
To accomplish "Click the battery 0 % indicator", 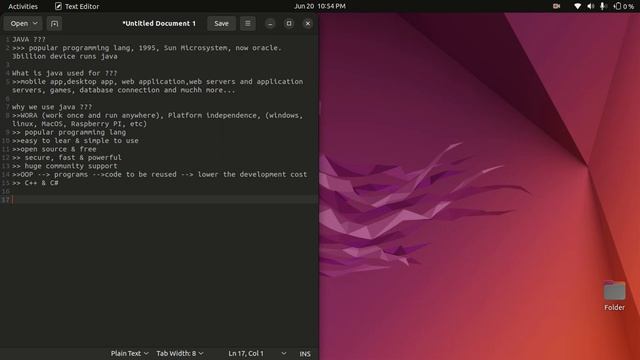I will 624,6.
